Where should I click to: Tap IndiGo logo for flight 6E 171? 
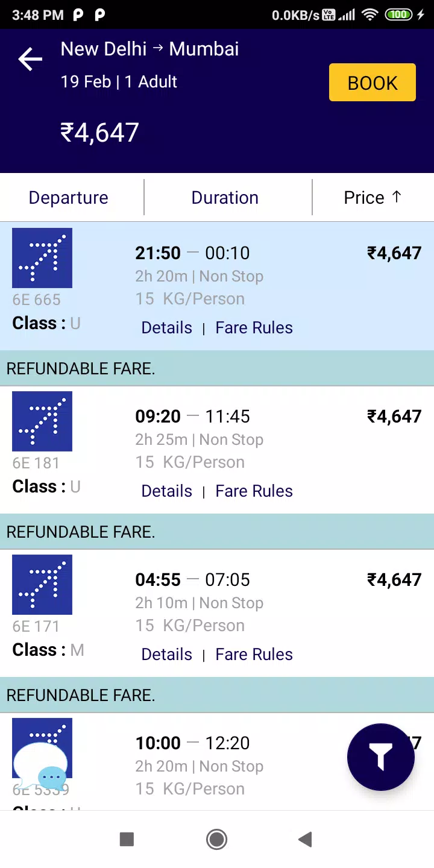42,584
